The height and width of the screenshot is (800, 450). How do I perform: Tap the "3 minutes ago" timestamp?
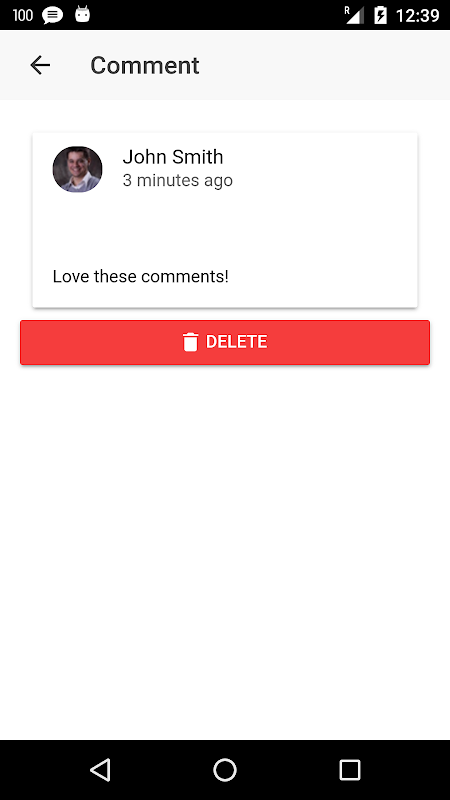178,181
